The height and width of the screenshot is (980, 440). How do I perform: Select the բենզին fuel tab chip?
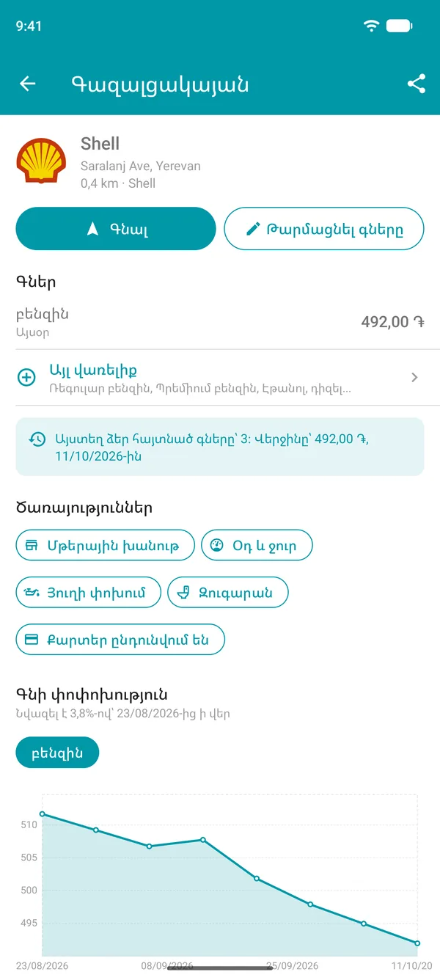pyautogui.click(x=57, y=753)
